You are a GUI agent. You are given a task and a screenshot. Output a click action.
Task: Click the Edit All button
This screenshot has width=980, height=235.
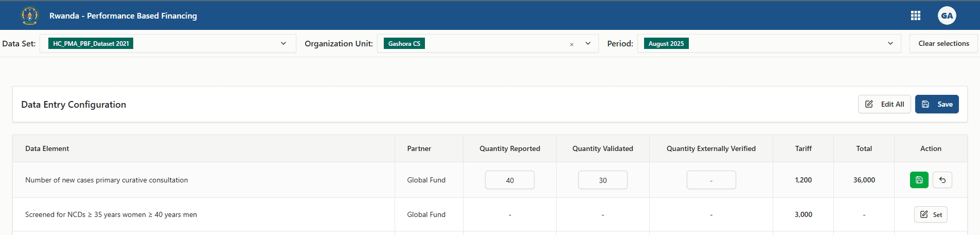pos(884,104)
